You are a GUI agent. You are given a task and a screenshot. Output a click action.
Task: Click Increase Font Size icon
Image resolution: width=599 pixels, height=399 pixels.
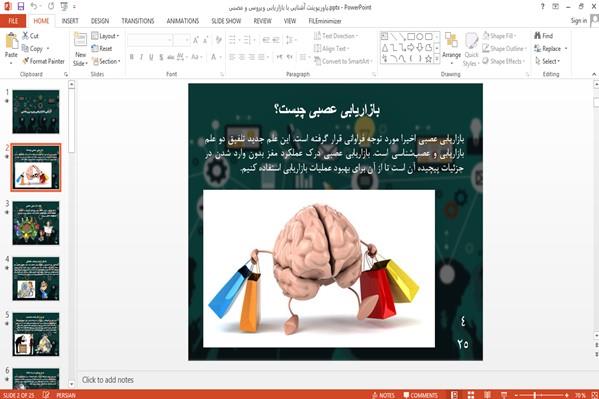(x=196, y=40)
